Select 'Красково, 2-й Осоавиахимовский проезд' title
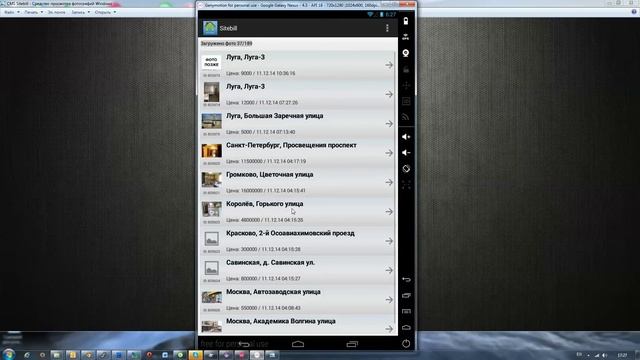The image size is (640, 360). click(x=290, y=233)
